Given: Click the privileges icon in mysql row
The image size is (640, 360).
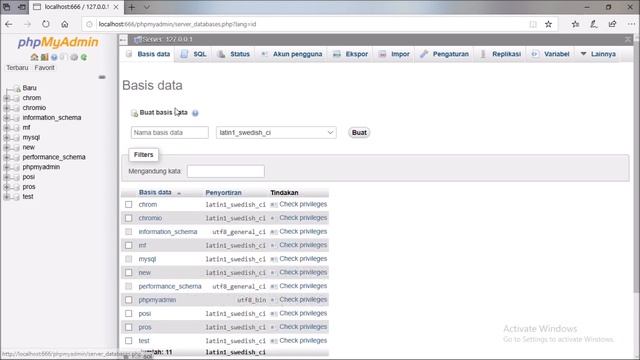Looking at the screenshot, I should [x=274, y=259].
